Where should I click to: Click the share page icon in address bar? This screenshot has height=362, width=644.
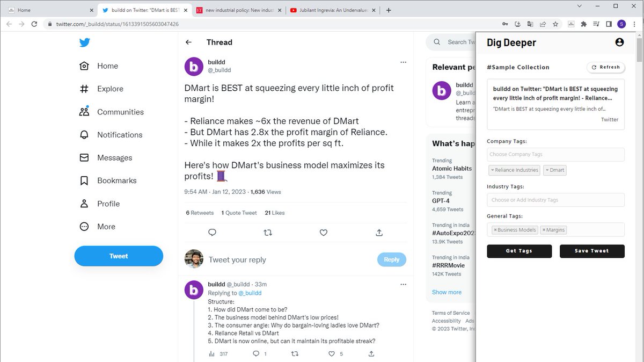543,24
